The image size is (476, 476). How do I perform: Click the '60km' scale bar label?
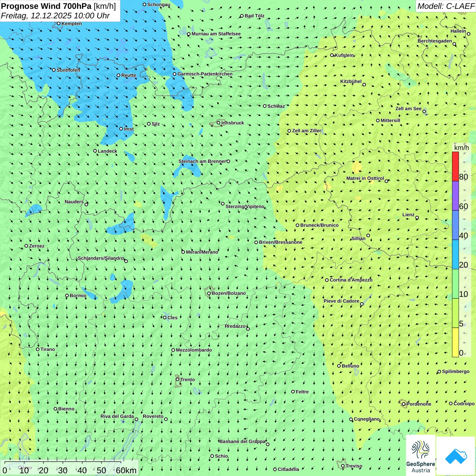[x=126, y=470]
